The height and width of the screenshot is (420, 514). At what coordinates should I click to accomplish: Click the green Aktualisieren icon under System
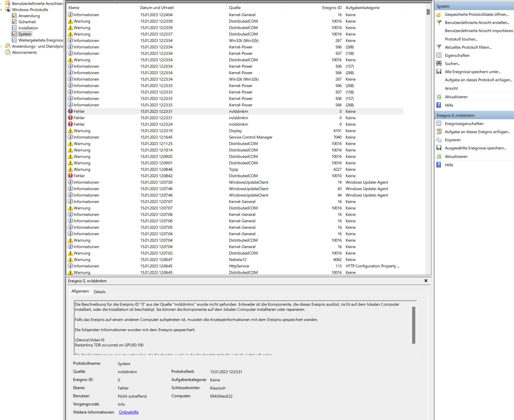coord(439,97)
